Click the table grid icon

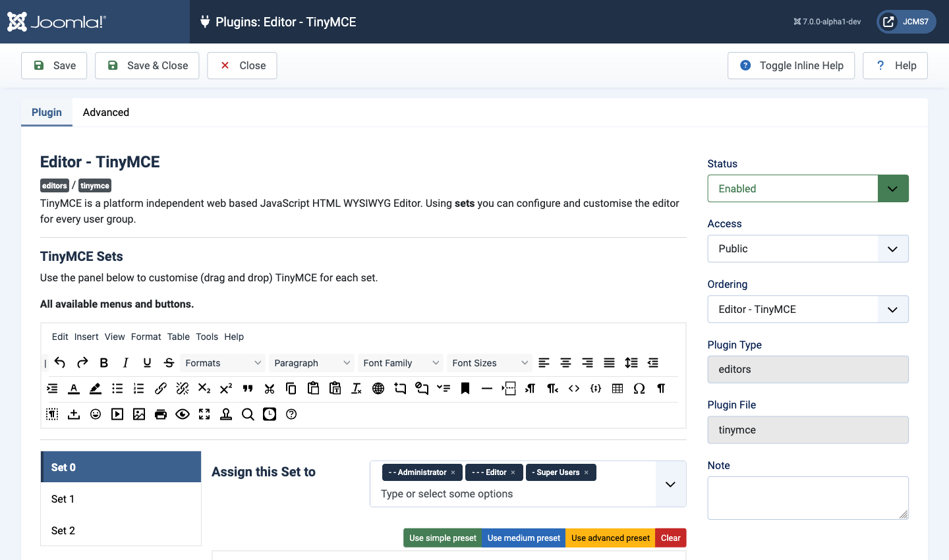click(x=618, y=388)
